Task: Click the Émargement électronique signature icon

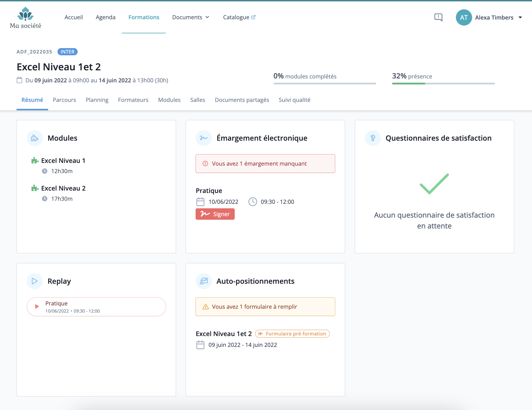Action: tap(204, 138)
